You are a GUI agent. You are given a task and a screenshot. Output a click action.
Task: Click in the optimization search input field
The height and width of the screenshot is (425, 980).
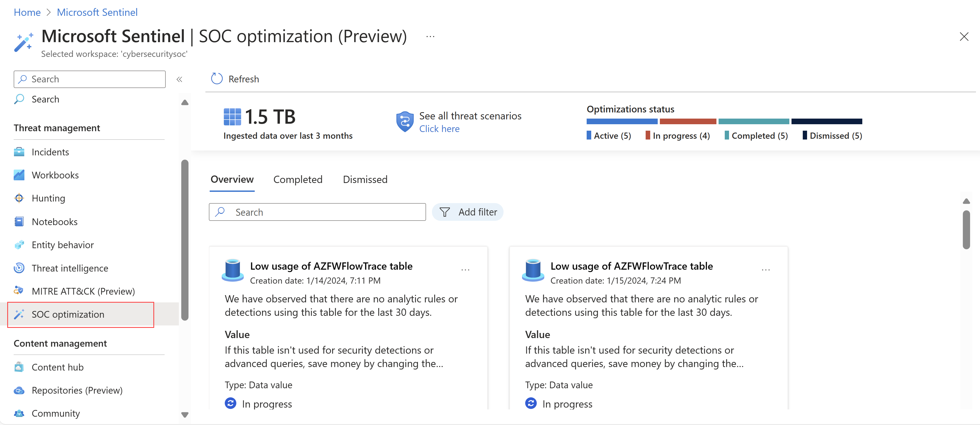click(318, 211)
